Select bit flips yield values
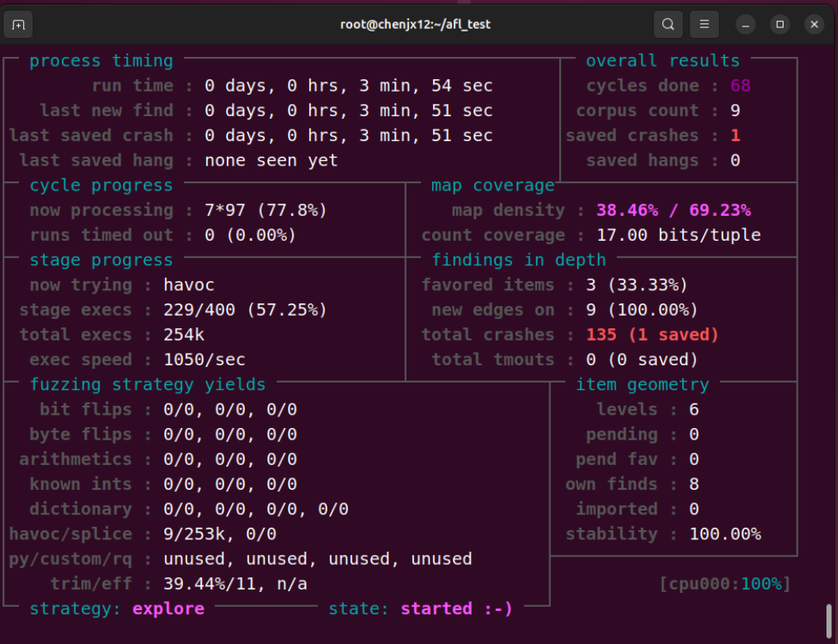838x644 pixels. 230,409
